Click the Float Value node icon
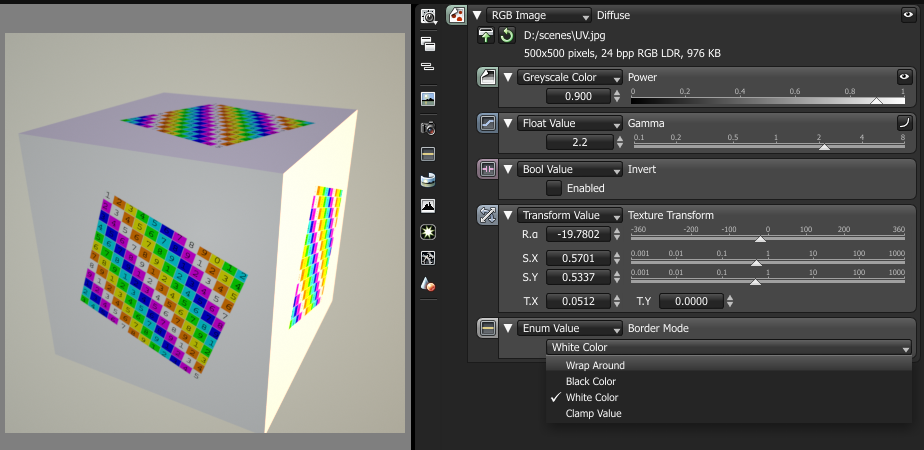 (487, 123)
